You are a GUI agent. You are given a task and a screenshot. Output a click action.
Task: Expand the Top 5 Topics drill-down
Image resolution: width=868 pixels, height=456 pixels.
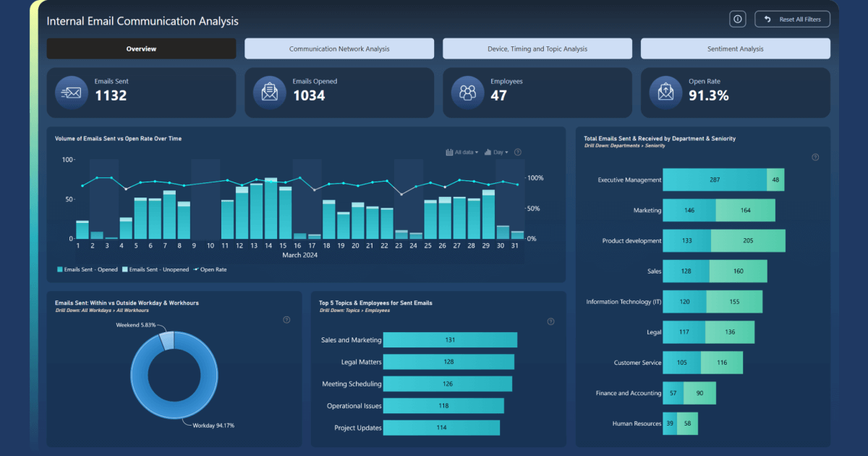[350, 310]
